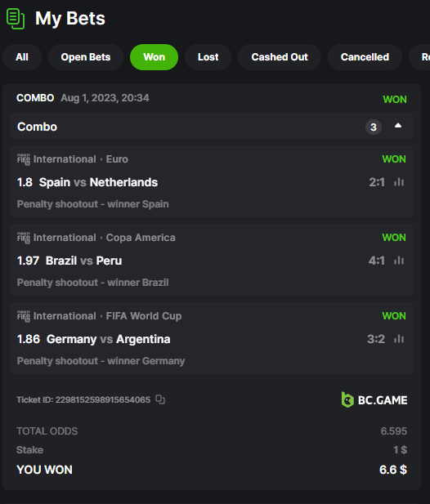This screenshot has height=504, width=430.
Task: Click the Combo header row
Action: [x=212, y=126]
